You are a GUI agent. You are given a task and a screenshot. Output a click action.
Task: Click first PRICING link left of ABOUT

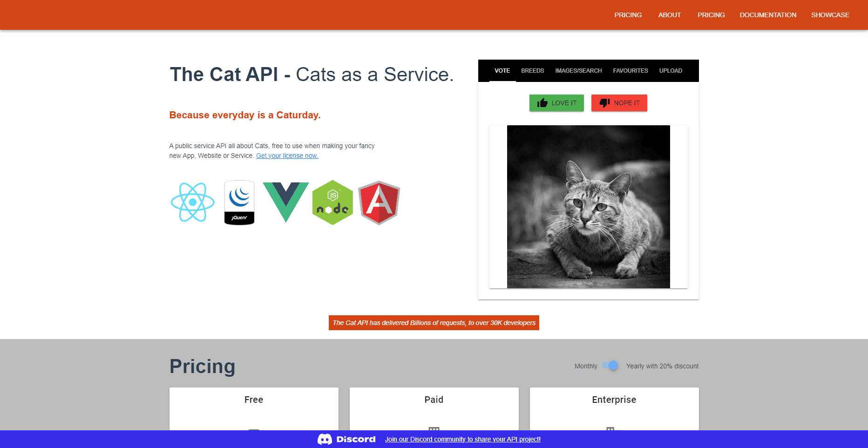pos(628,15)
